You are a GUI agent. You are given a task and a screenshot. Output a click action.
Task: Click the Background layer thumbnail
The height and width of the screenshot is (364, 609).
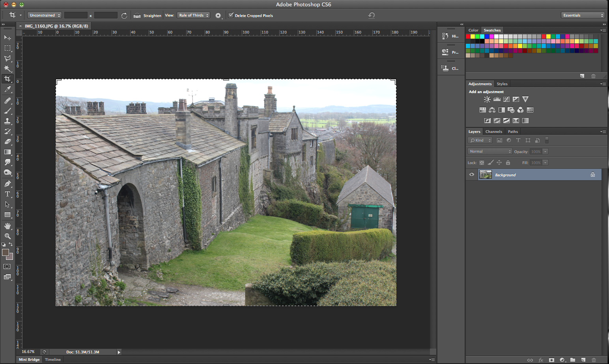tap(485, 175)
